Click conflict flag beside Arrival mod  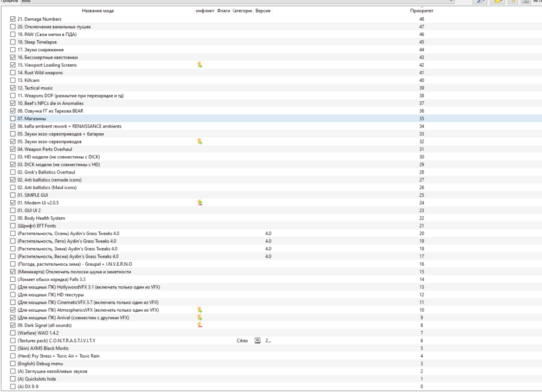(200, 317)
